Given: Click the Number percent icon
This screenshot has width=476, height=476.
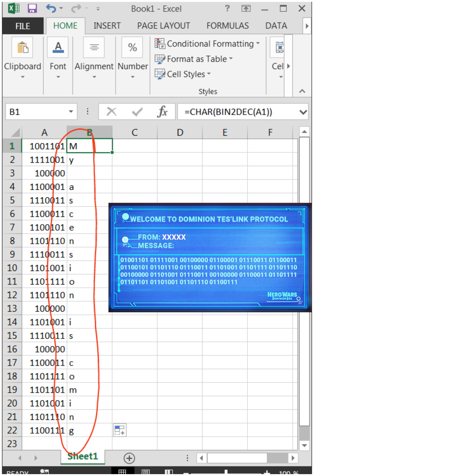Looking at the screenshot, I should click(x=132, y=47).
